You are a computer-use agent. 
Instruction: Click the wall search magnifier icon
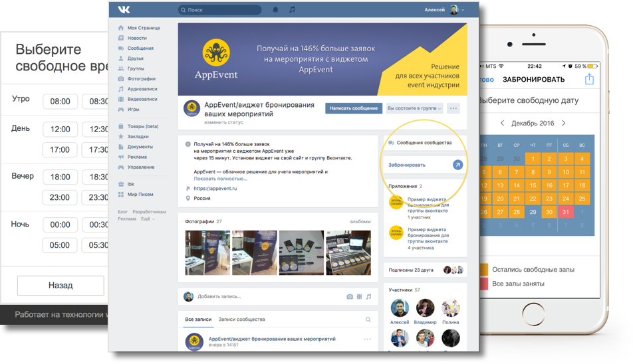click(x=368, y=319)
